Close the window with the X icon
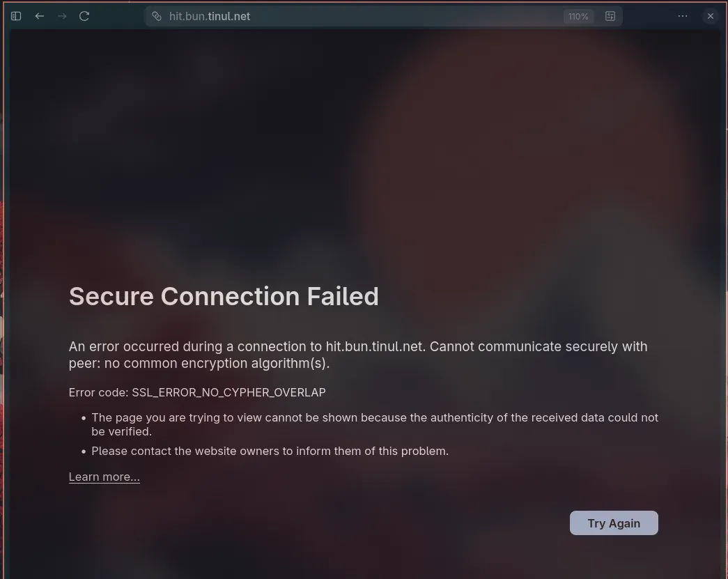 711,16
